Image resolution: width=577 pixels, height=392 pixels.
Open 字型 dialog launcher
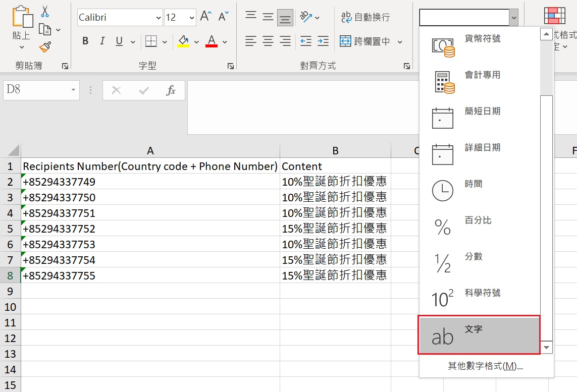click(231, 66)
